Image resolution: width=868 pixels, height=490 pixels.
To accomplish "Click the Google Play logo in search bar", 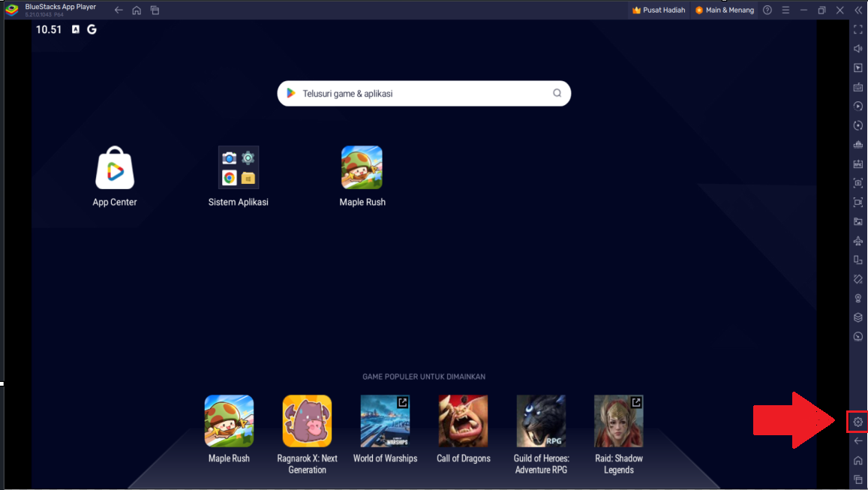I will pyautogui.click(x=290, y=94).
